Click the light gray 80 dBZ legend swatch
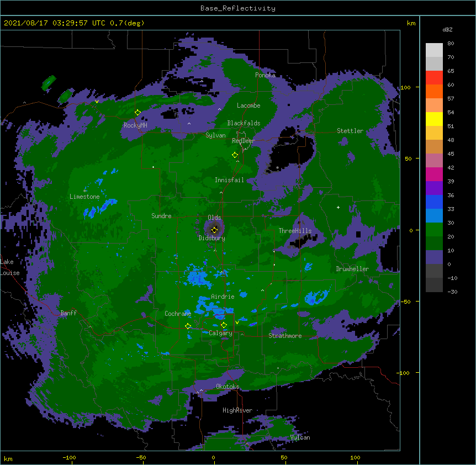476x465 pixels. [434, 50]
